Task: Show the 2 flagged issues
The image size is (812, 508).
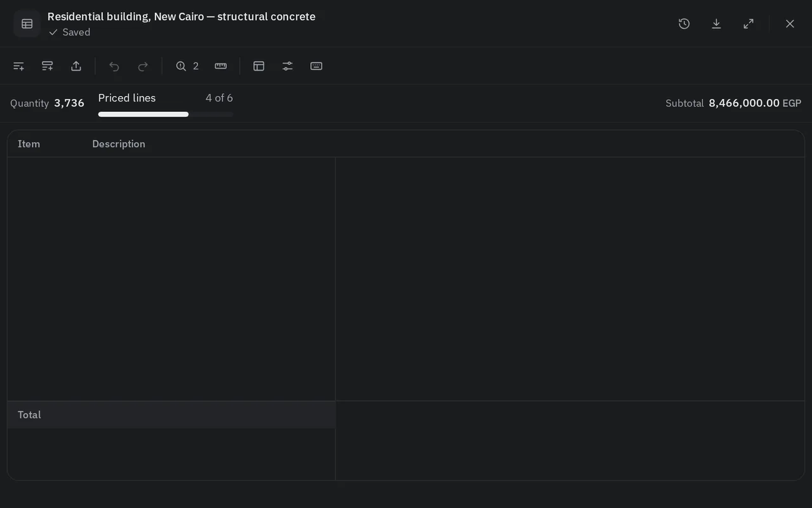Action: 187,66
